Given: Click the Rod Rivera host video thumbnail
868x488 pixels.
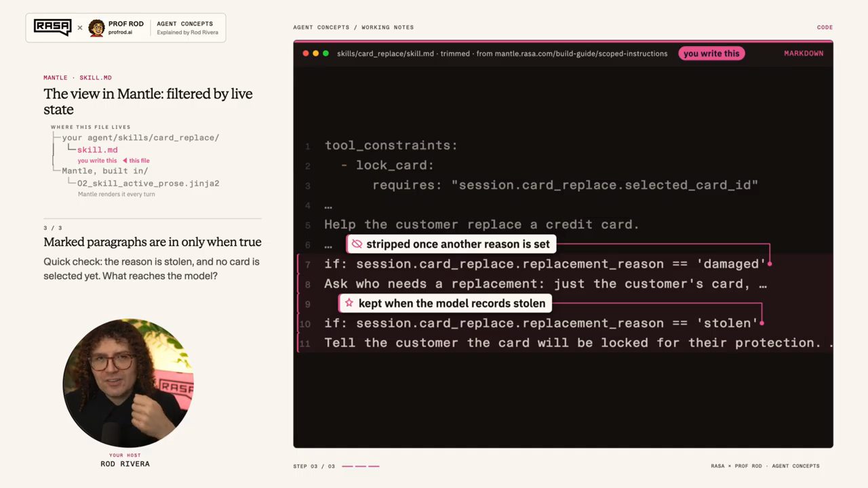Looking at the screenshot, I should point(127,383).
